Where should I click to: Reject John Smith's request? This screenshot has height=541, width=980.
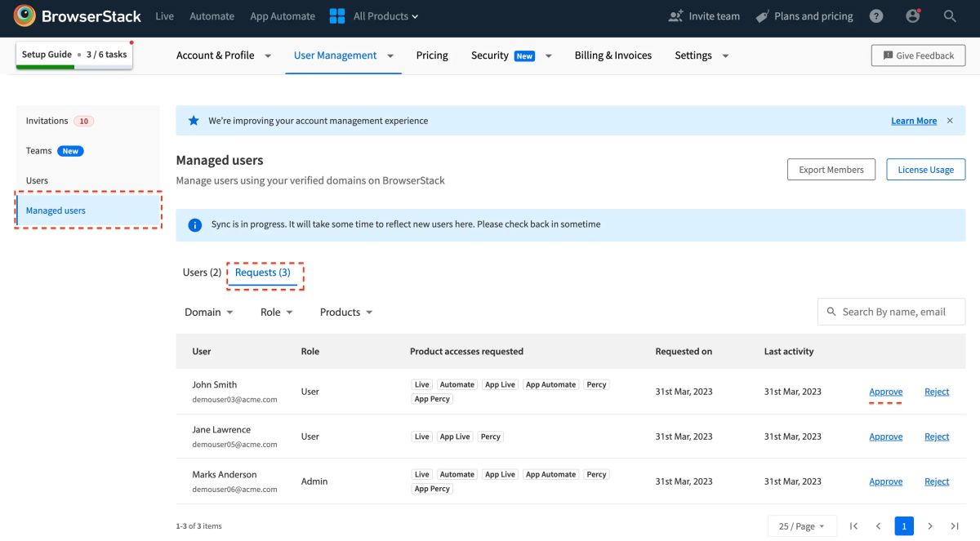click(x=937, y=392)
